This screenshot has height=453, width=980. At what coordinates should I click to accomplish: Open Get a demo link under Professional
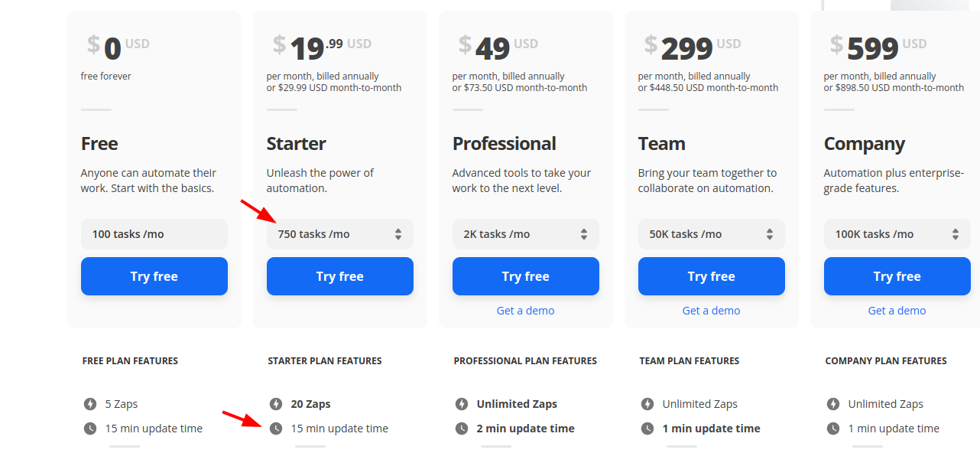coord(526,311)
